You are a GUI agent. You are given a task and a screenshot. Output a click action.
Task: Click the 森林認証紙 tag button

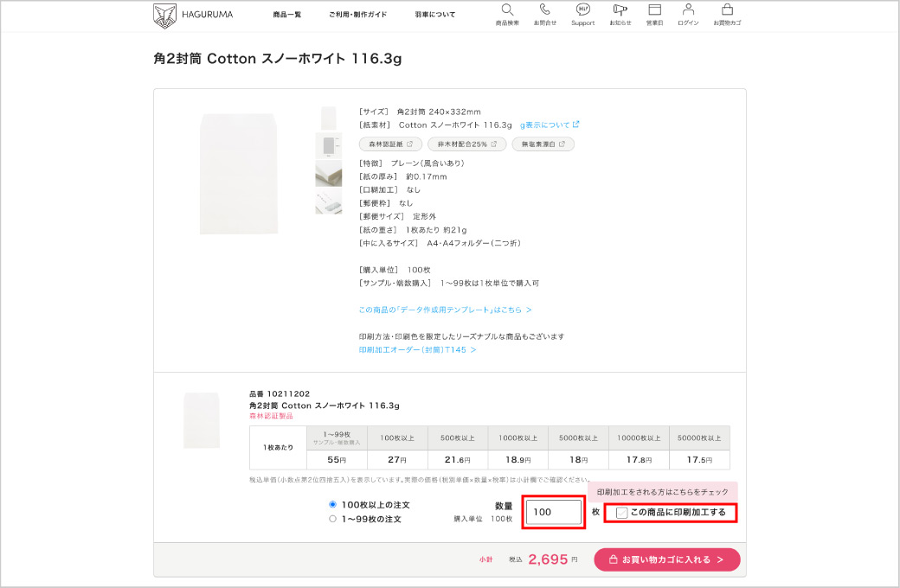tap(390, 144)
